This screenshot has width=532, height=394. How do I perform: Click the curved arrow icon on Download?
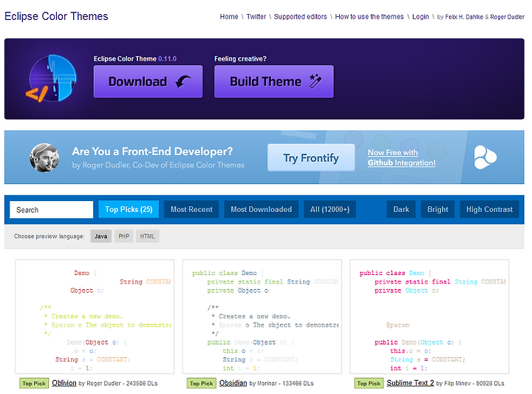[183, 81]
